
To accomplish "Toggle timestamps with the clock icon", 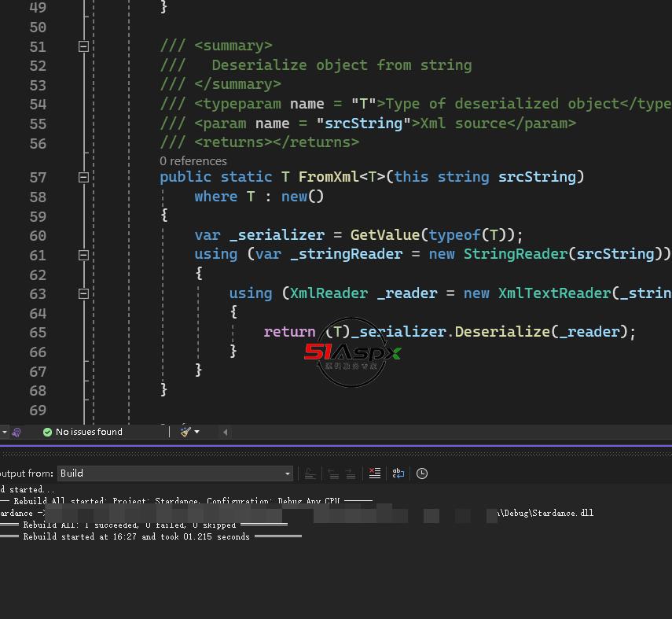I will 422,473.
